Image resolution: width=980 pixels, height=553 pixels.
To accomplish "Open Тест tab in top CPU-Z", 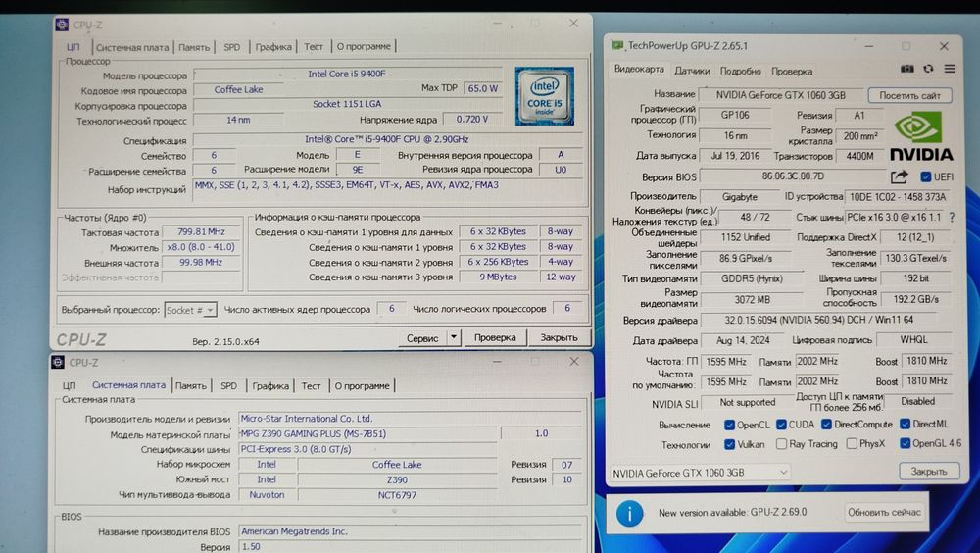I will [x=314, y=46].
